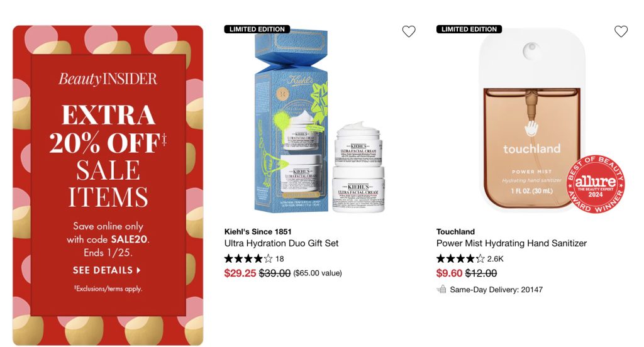Screen dimensions: 644x347
Task: Open Power Mist Hydrating Hand Sanitizer title
Action: (511, 243)
